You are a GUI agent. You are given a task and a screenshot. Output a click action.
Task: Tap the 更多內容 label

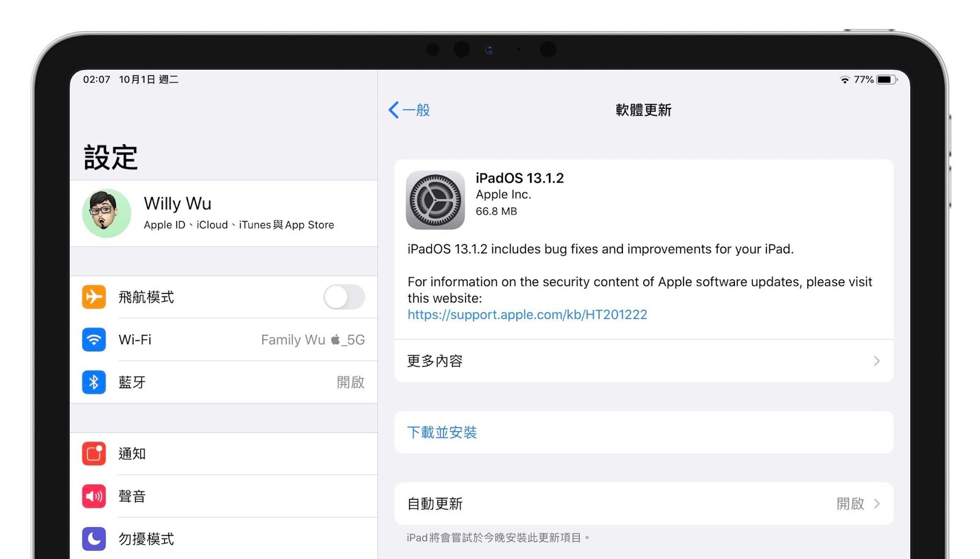point(435,361)
